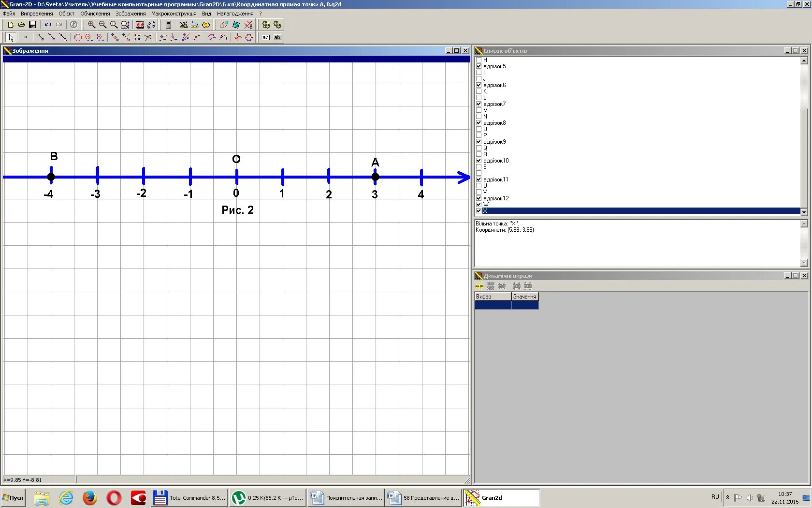Save the file with the floppy disk icon
This screenshot has height=508, width=812.
(x=32, y=25)
